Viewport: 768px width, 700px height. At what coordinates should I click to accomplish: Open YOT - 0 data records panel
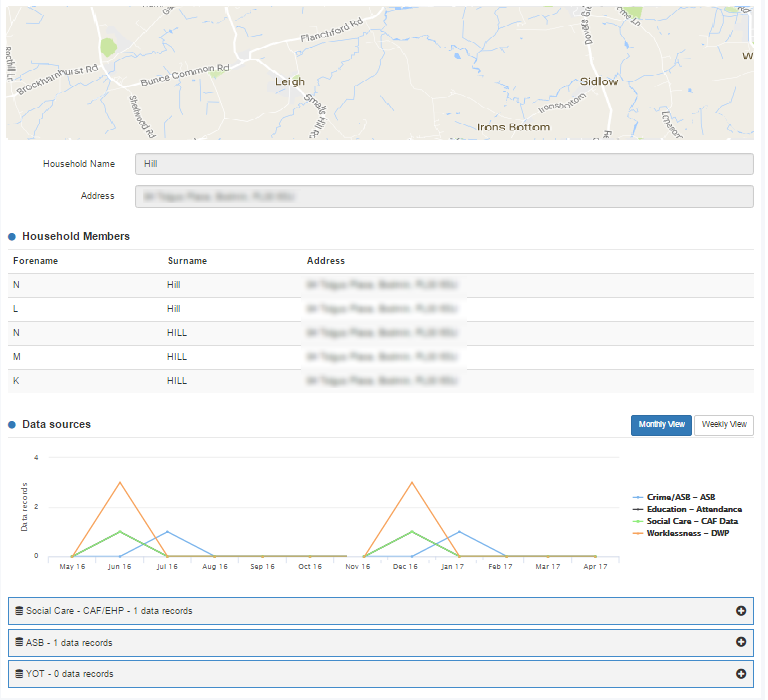[381, 674]
